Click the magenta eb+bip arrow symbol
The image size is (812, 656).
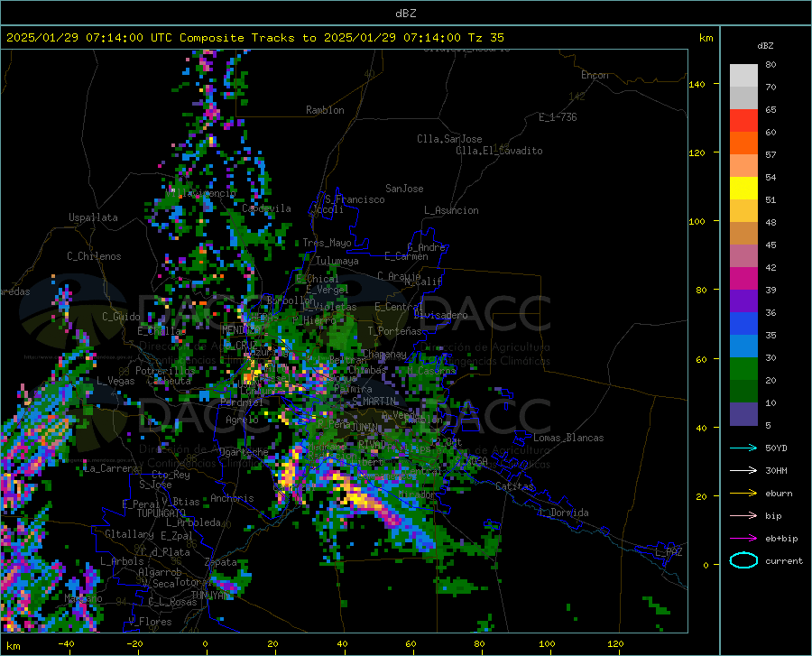[x=743, y=538]
